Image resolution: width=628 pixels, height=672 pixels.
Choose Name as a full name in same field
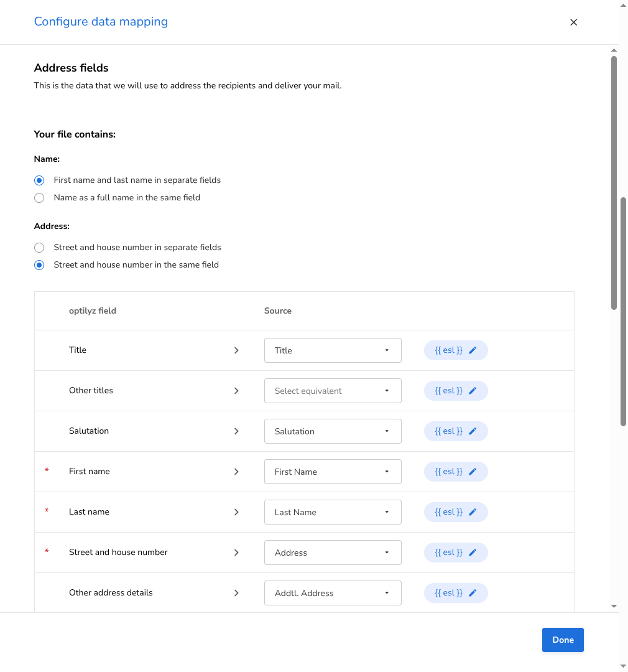39,198
